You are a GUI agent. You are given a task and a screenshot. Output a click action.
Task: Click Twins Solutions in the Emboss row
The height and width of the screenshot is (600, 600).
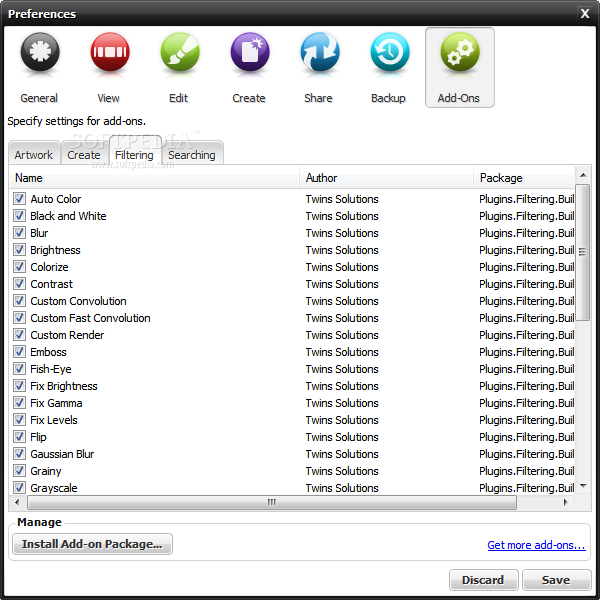(342, 352)
